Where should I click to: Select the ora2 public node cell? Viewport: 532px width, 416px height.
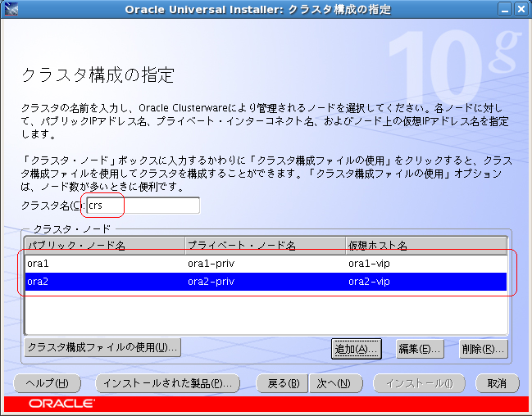coord(105,282)
